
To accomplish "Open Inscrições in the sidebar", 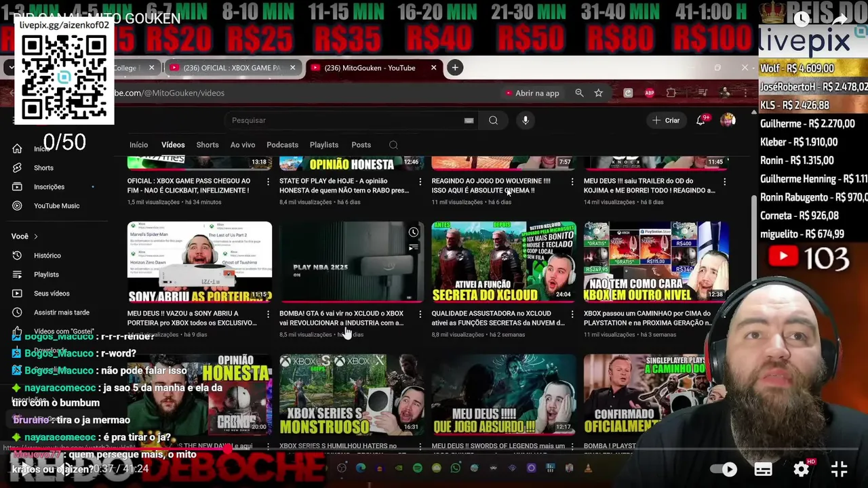I will pos(49,187).
